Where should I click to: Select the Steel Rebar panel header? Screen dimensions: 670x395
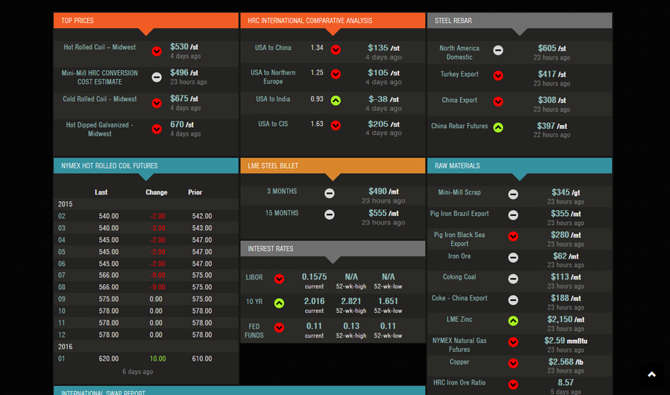pyautogui.click(x=520, y=21)
